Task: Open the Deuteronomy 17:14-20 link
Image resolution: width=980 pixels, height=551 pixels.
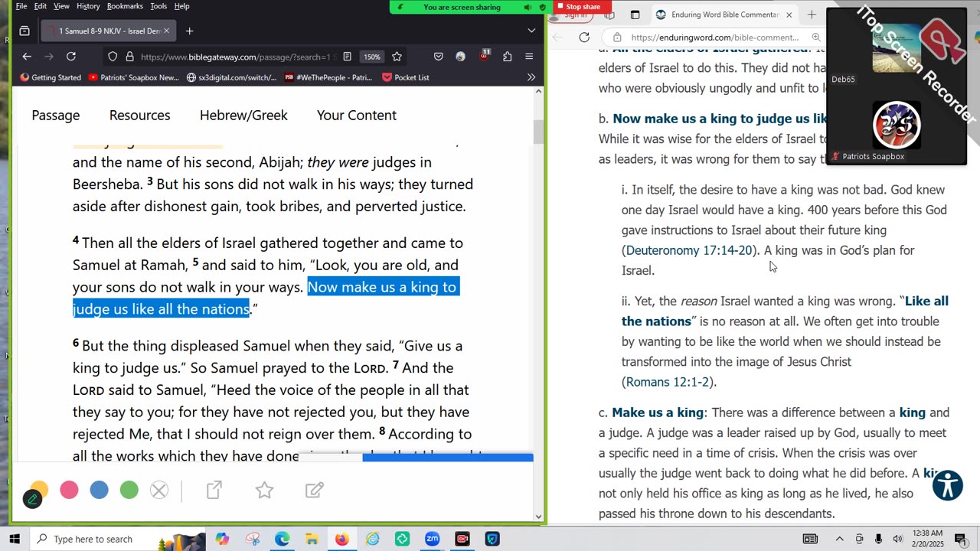Action: pos(689,250)
